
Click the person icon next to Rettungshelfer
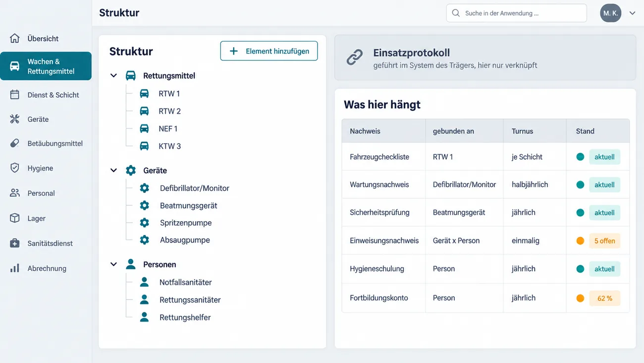[144, 317]
